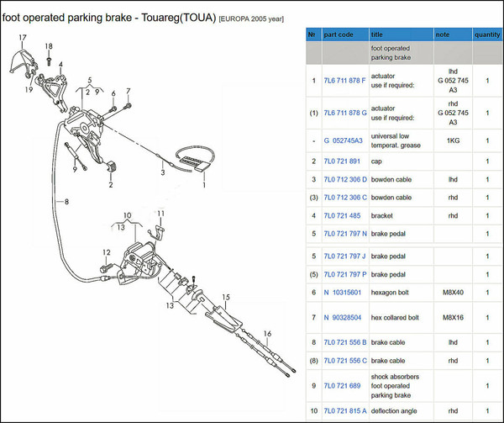Click the 'quantity' column header
The width and height of the screenshot is (504, 423).
[x=486, y=35]
